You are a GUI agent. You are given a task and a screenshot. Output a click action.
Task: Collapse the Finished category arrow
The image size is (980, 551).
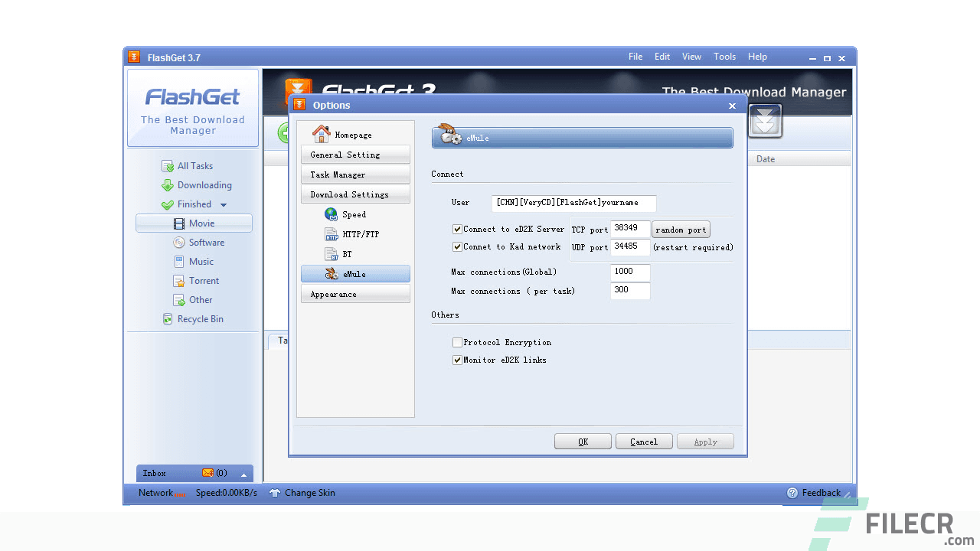224,205
